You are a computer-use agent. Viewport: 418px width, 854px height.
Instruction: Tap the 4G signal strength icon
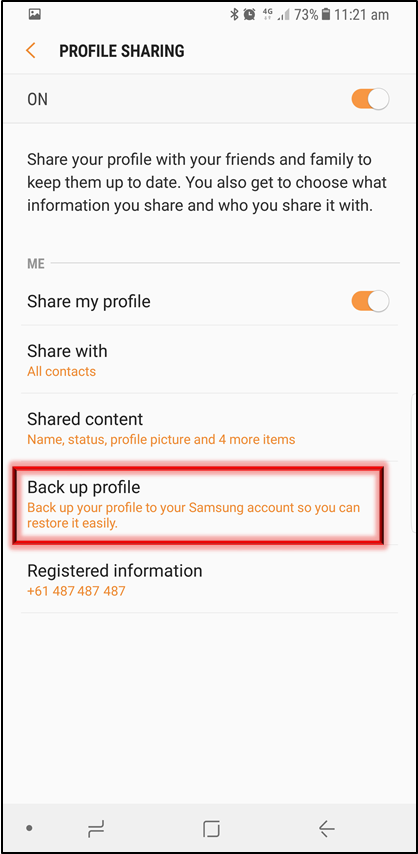(275, 15)
